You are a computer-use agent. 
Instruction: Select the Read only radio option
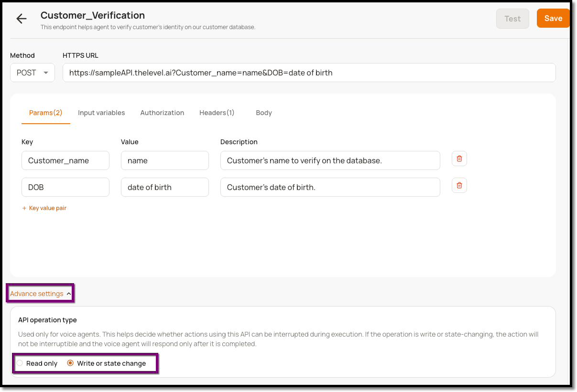[20, 363]
